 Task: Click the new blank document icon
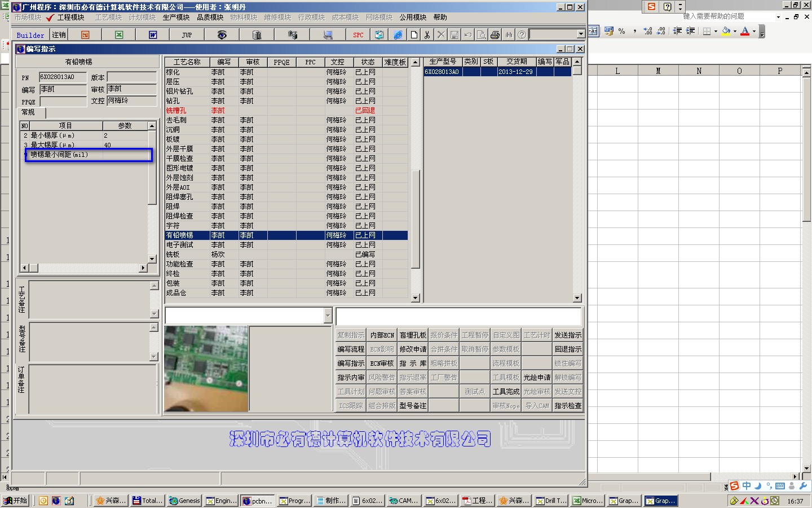click(x=414, y=35)
